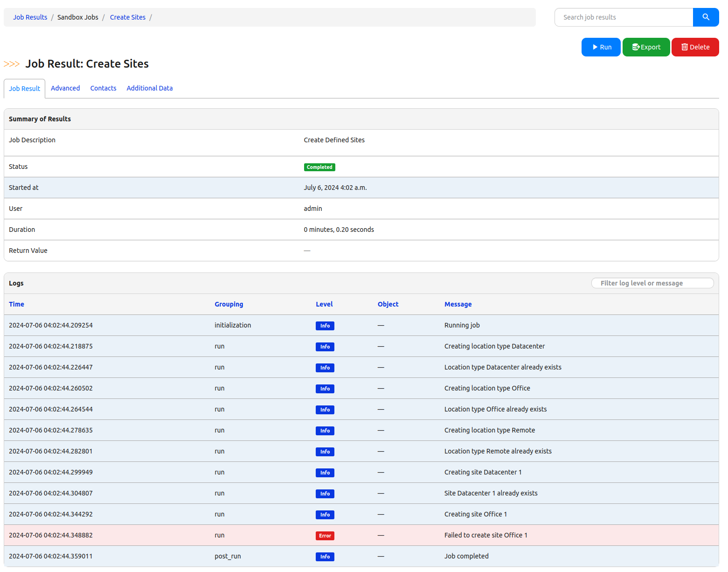Click the Info badge for Job completed row
This screenshot has width=728, height=572.
click(325, 557)
